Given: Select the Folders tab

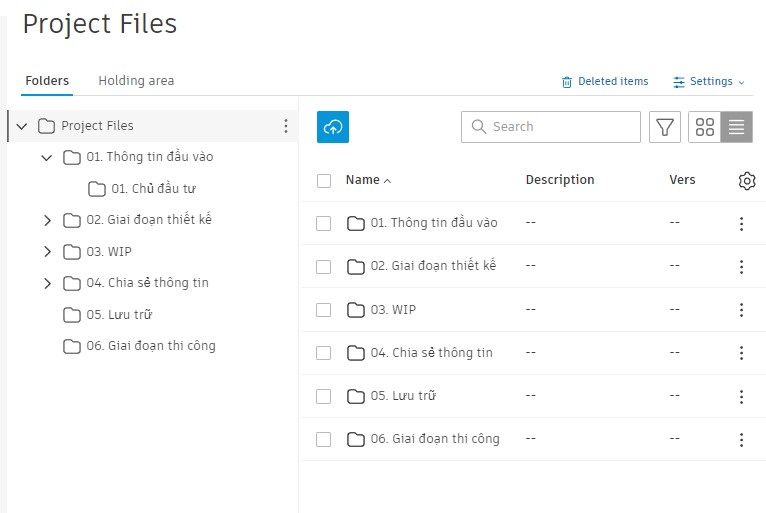Looking at the screenshot, I should [x=47, y=81].
